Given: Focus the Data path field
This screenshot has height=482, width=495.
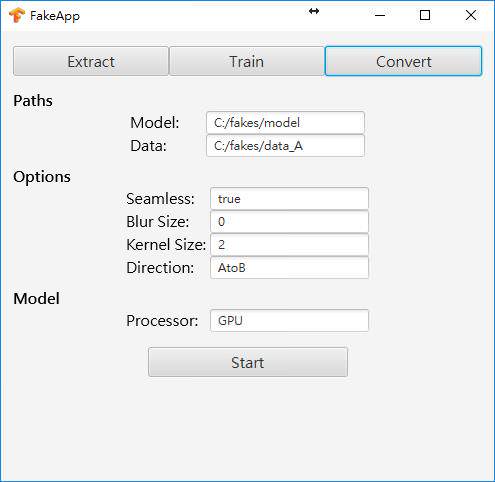Looking at the screenshot, I should click(285, 146).
